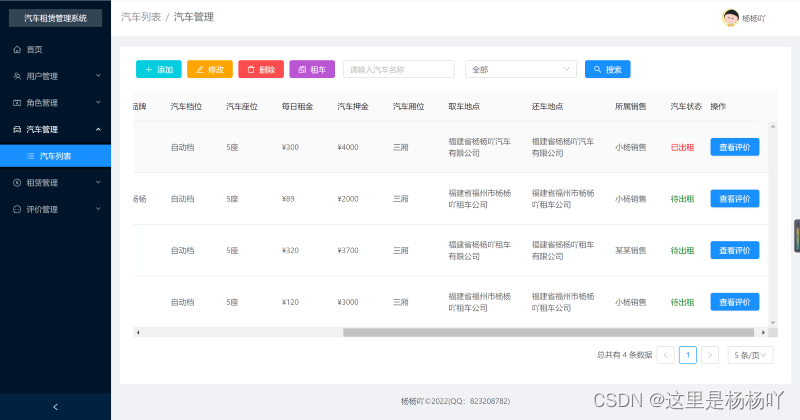View reviews for the ¥320 car
This screenshot has height=420, width=800.
coord(735,250)
